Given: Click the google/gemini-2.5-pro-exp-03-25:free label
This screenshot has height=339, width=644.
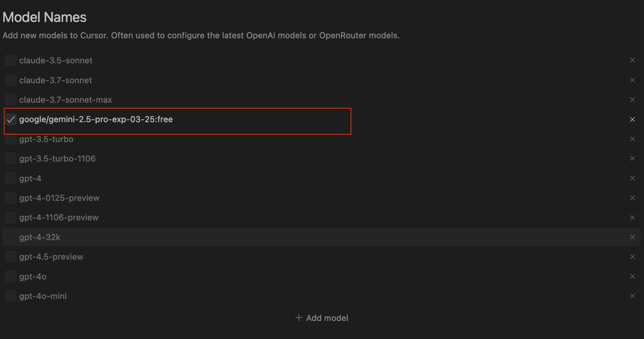Looking at the screenshot, I should point(96,119).
